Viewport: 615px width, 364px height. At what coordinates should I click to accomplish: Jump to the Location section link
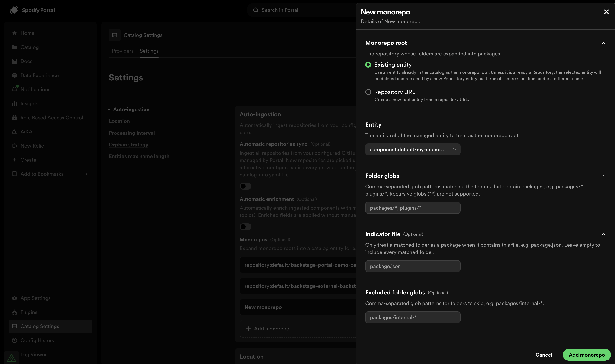point(119,121)
